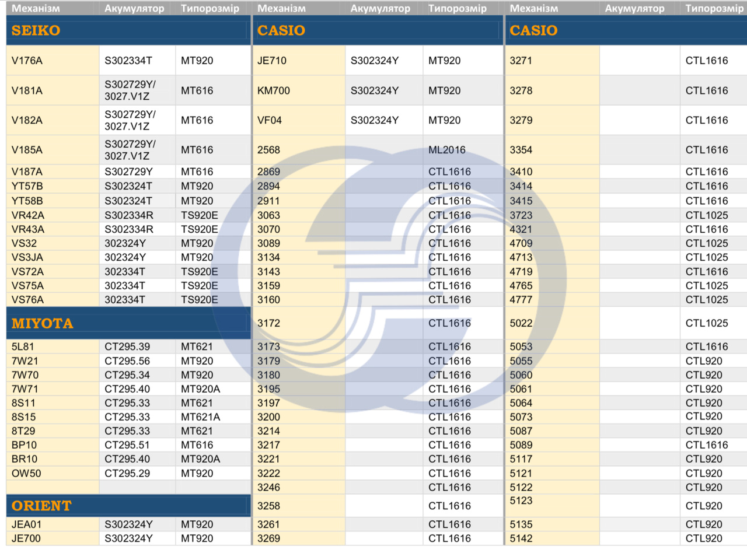The width and height of the screenshot is (747, 560).
Task: Click the Casio 3271 mechanism cell
Action: pos(521,61)
